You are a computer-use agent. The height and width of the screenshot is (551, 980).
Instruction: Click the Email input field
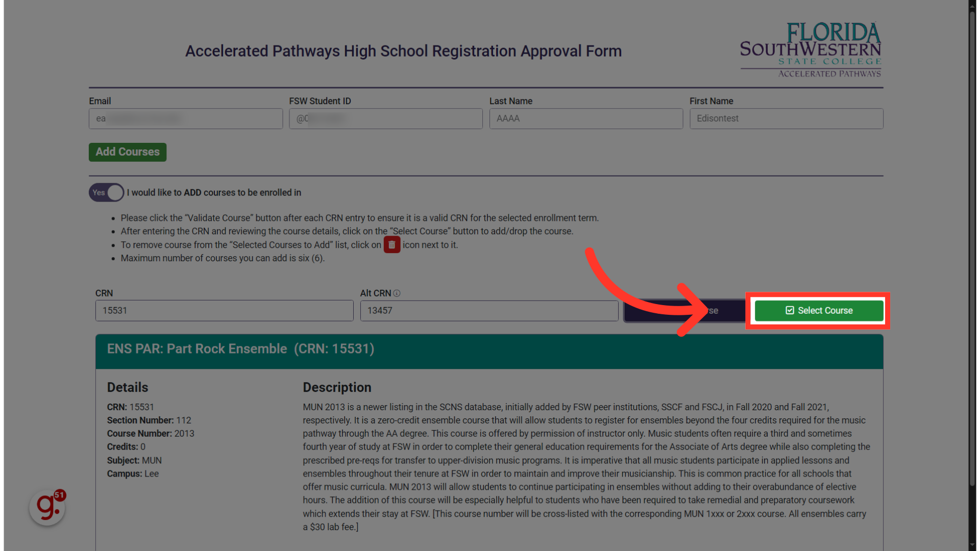tap(186, 118)
